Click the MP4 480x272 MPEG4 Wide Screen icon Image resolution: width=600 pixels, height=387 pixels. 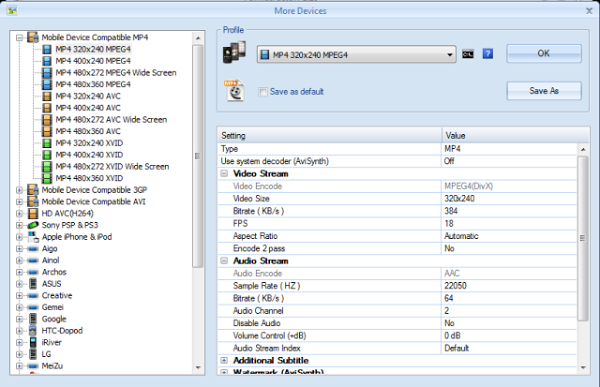[x=47, y=73]
